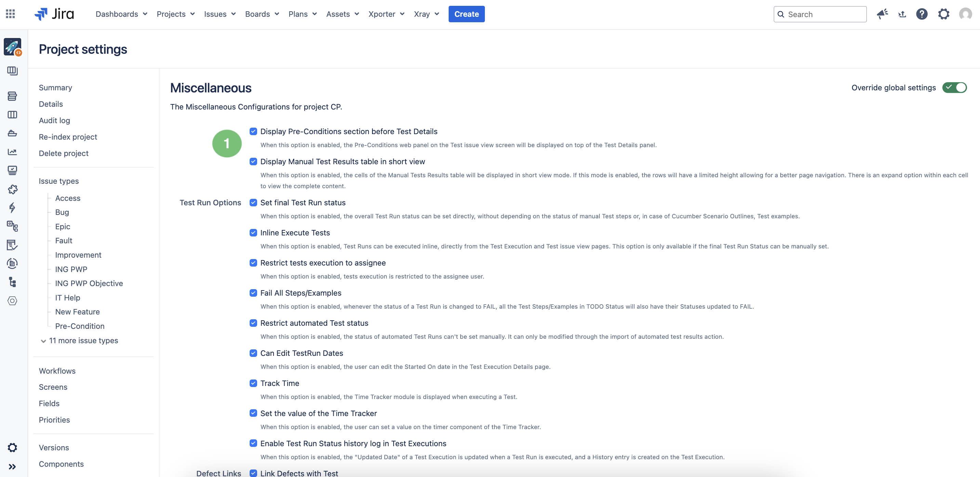This screenshot has width=980, height=477.
Task: Select the Pre-Condition issue type
Action: (80, 326)
